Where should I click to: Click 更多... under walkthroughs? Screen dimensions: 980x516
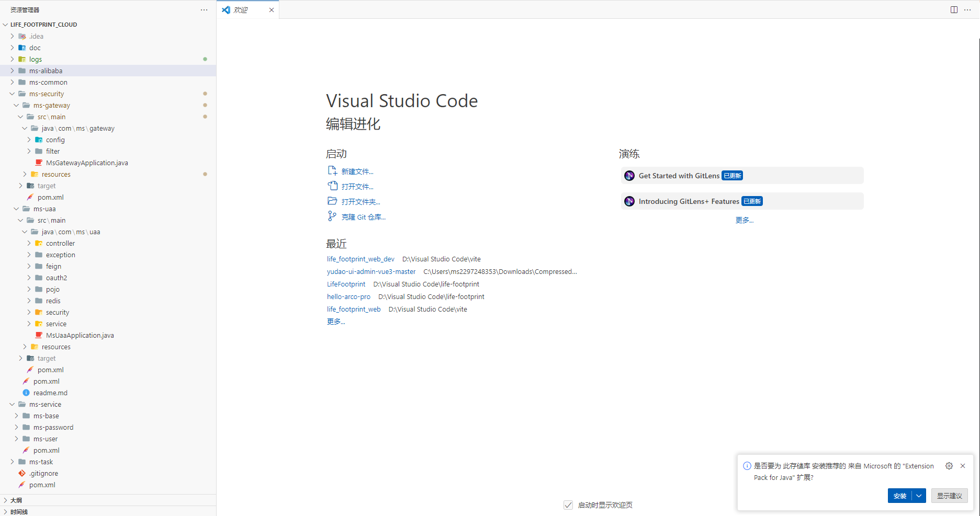(744, 220)
